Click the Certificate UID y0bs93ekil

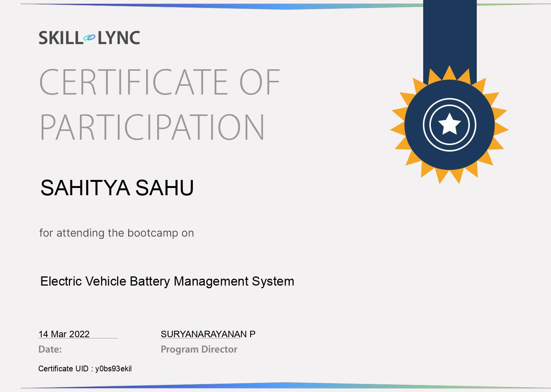(85, 369)
